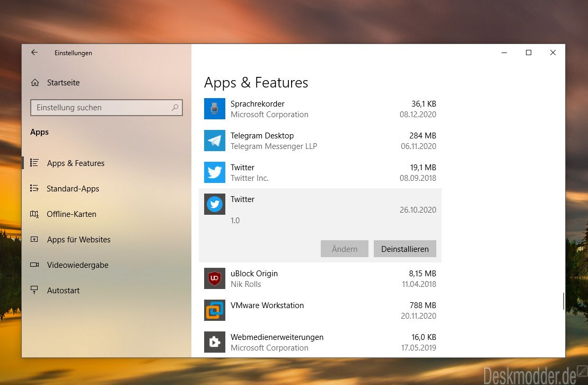Click the Standard-Apps sidebar icon
Viewport: 588px width, 385px height.
[34, 188]
